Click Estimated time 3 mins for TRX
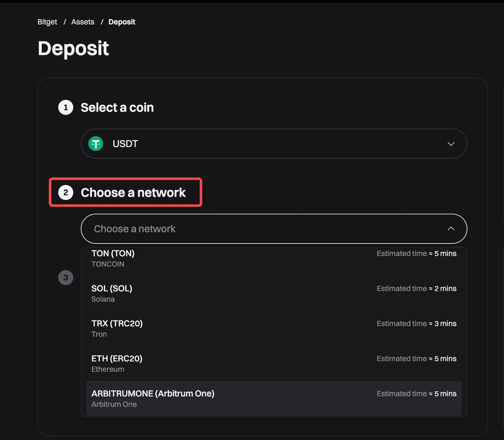The height and width of the screenshot is (440, 504). point(417,324)
